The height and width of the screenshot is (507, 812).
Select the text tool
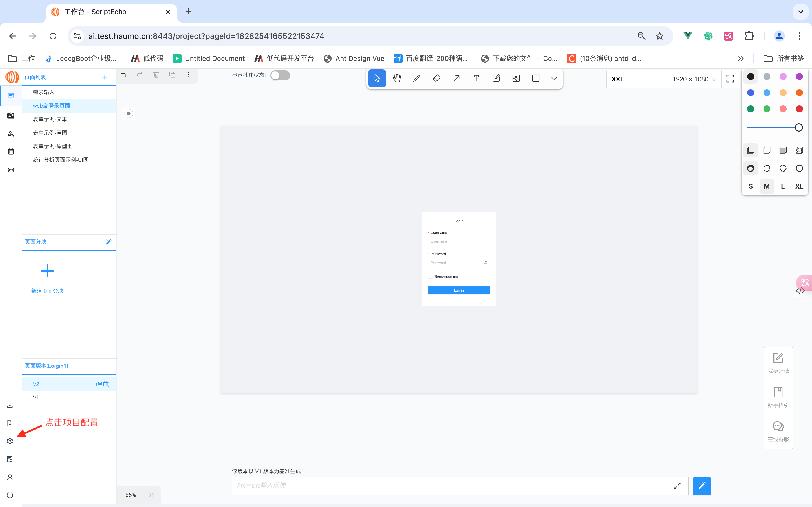tap(476, 79)
